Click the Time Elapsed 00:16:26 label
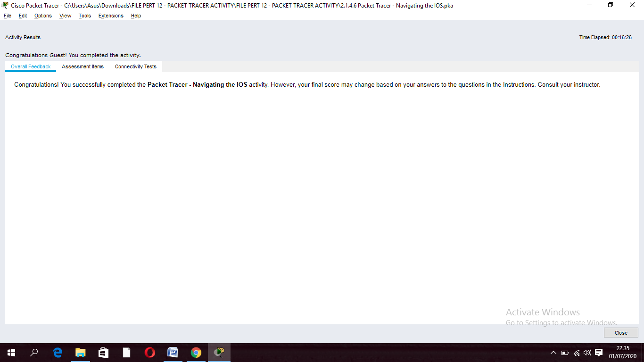Image resolution: width=644 pixels, height=362 pixels. click(x=605, y=37)
